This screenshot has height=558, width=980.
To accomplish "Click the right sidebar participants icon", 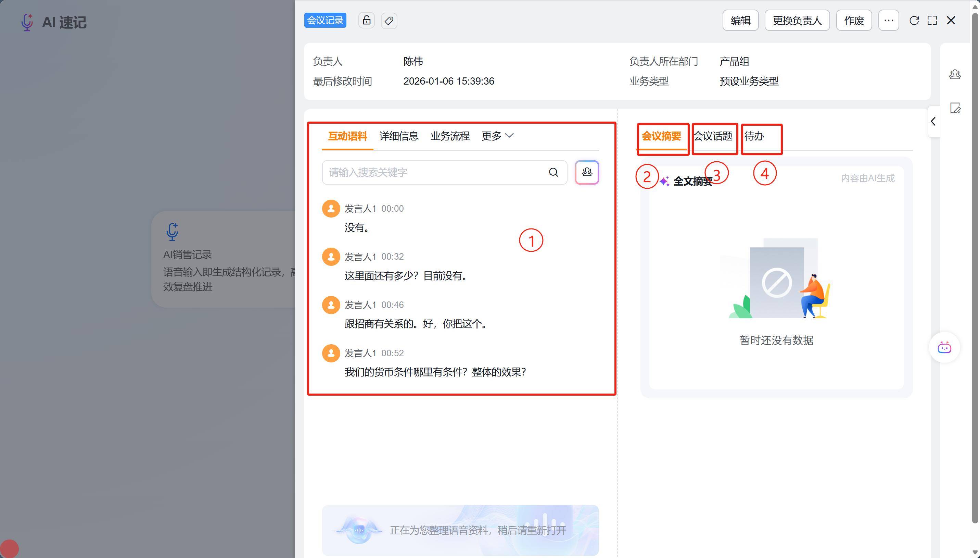I will [955, 74].
